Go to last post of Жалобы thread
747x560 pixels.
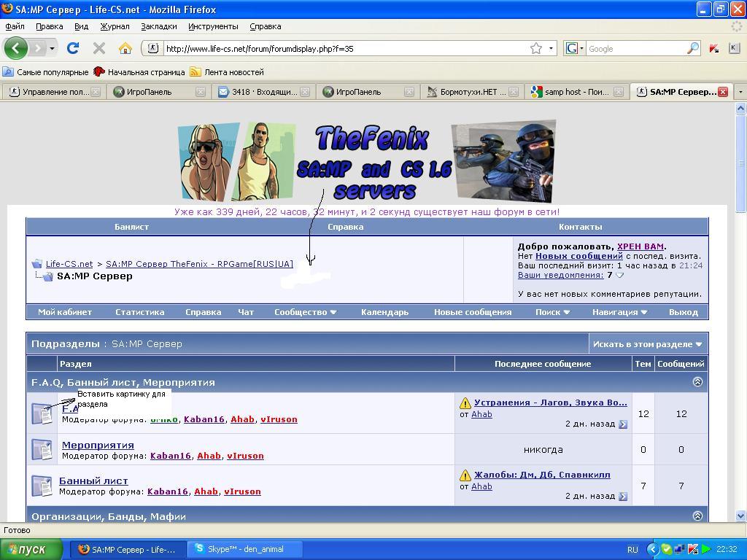click(x=623, y=496)
